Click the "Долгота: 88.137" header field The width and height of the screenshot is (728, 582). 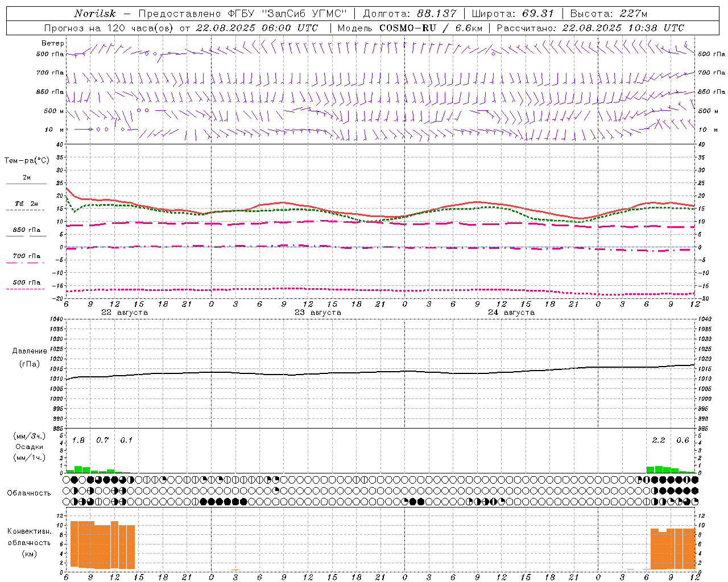pos(409,14)
